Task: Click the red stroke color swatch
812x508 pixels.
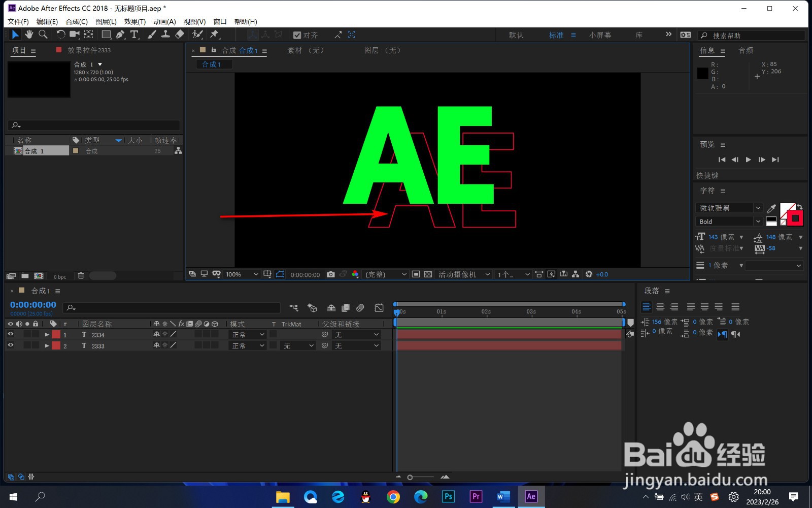Action: tap(795, 218)
